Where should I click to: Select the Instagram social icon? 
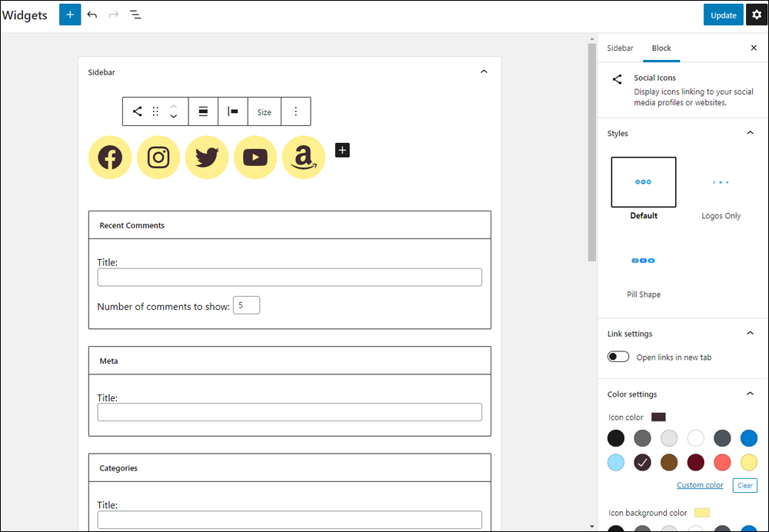pyautogui.click(x=158, y=158)
